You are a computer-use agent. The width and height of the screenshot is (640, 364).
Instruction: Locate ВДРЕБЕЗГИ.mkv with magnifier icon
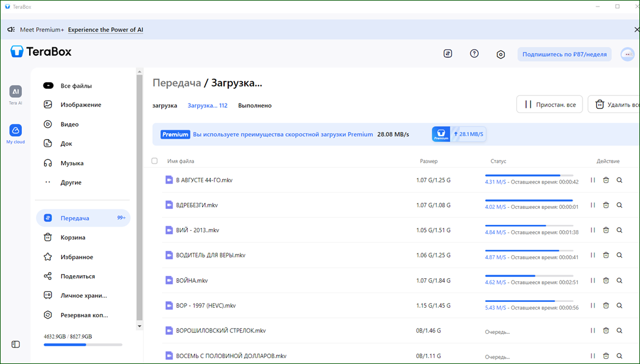pyautogui.click(x=619, y=205)
